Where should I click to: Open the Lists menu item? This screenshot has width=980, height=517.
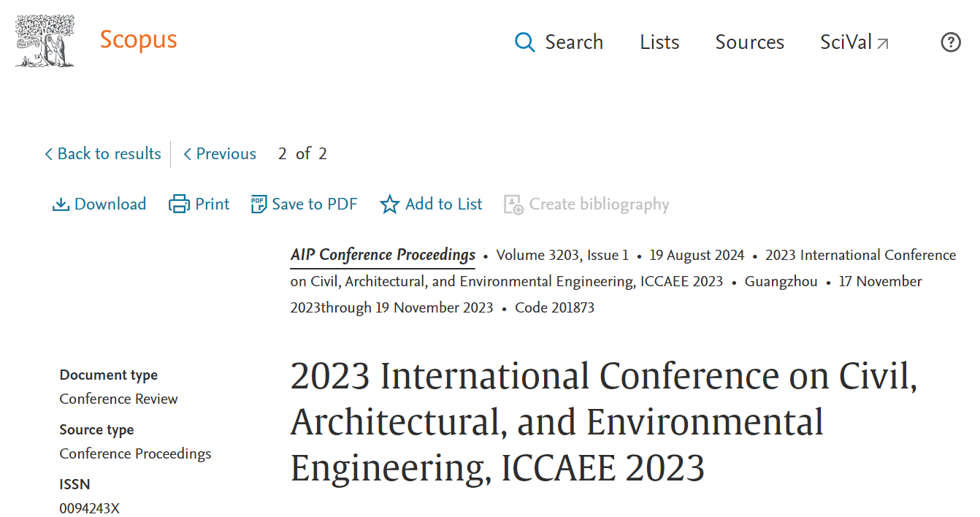659,42
